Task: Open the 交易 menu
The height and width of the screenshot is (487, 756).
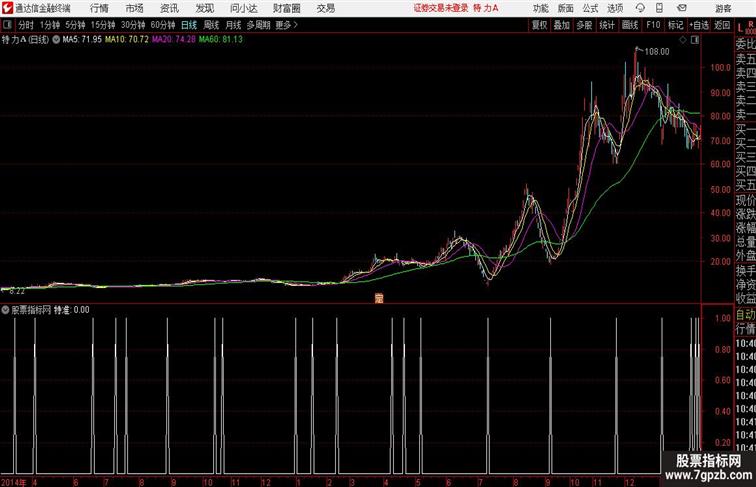Action: 325,8
